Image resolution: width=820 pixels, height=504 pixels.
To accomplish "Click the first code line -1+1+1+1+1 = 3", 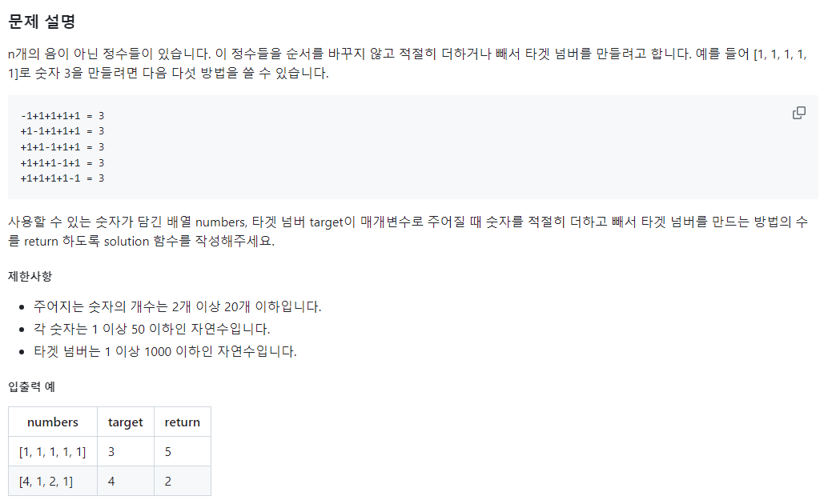I will (62, 115).
